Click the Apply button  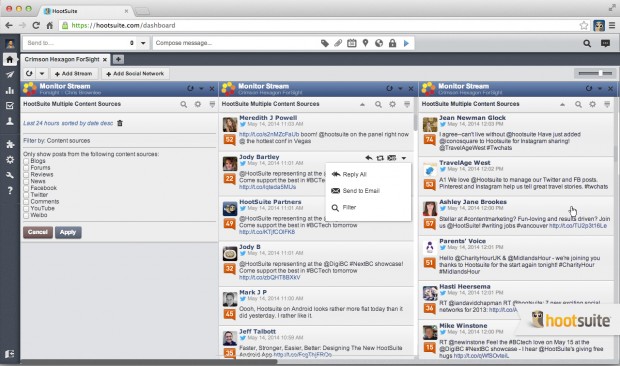(68, 232)
